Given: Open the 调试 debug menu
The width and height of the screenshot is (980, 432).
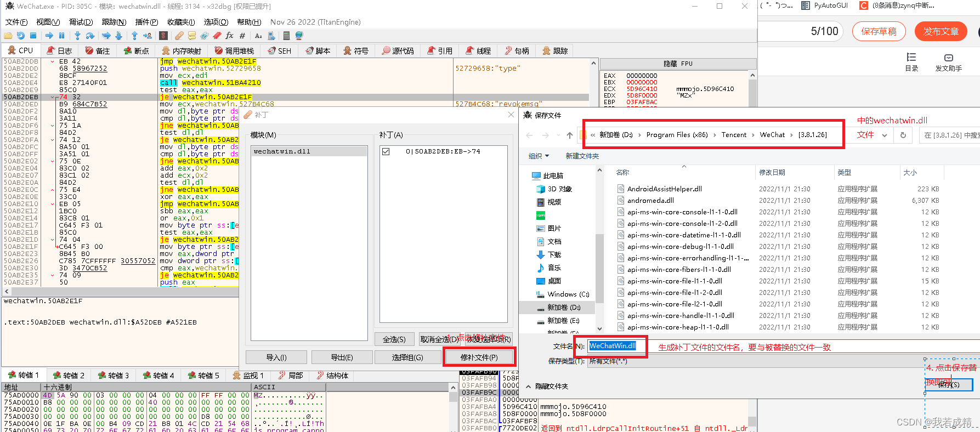Looking at the screenshot, I should pyautogui.click(x=81, y=22).
